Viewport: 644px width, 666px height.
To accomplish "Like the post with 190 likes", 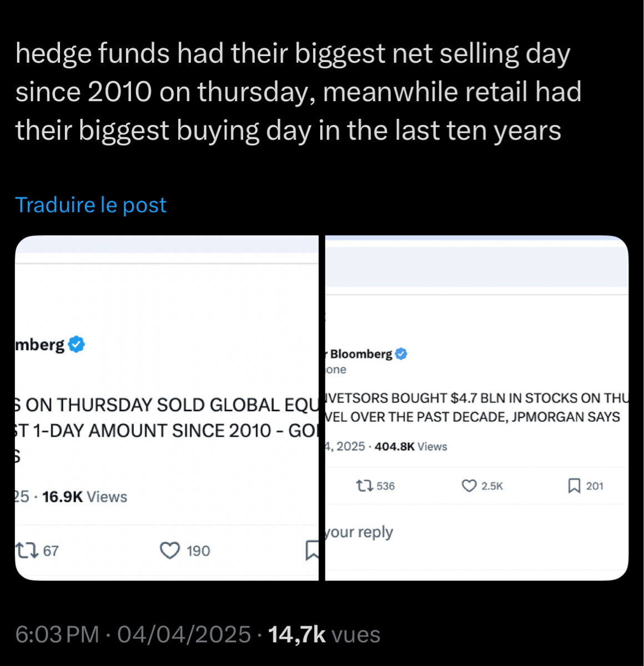I will tap(170, 551).
